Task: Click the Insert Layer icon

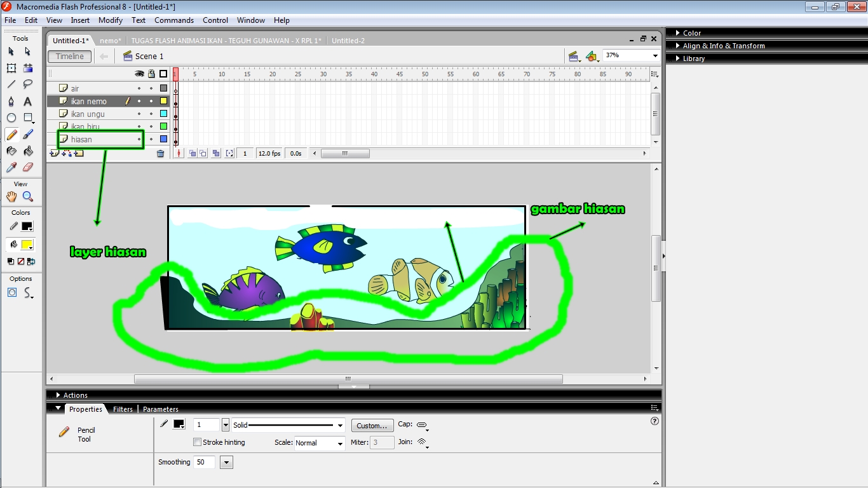Action: pos(55,153)
